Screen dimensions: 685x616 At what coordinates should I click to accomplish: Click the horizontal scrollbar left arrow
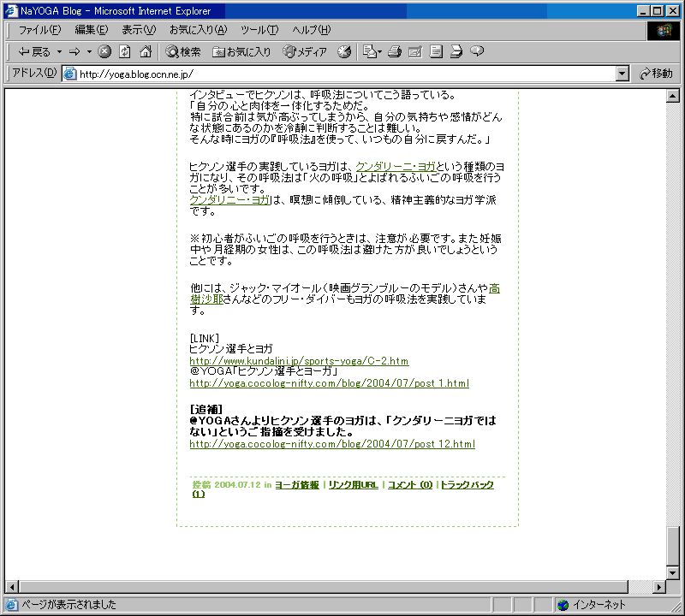pyautogui.click(x=12, y=587)
